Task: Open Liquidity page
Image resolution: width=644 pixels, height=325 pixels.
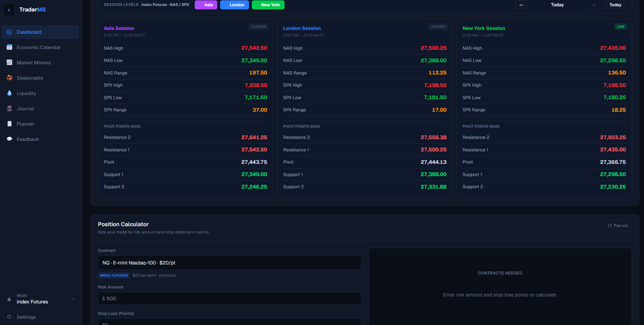Action: pos(40,93)
